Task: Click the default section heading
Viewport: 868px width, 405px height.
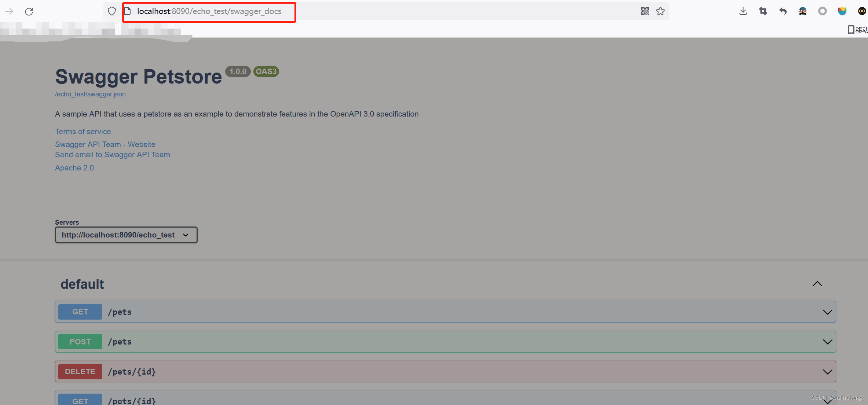Action: click(82, 284)
